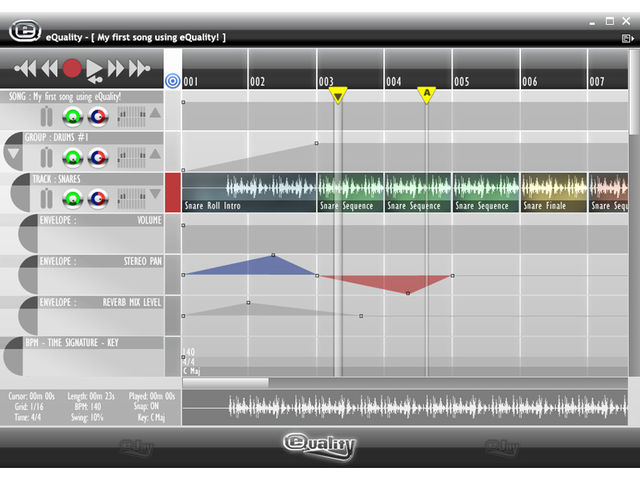Click the BPM - TIME SIGNATURE - KEY handle
Viewport: 640px width, 480px height.
coord(13,356)
